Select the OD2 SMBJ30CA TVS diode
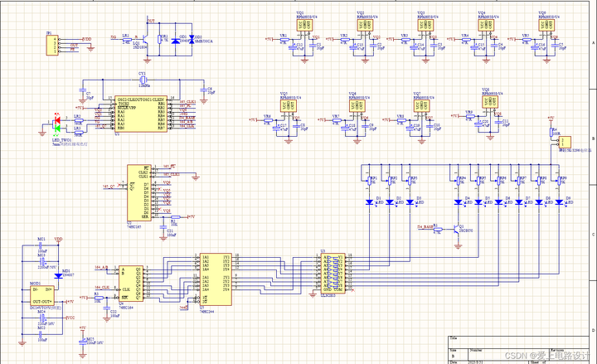Viewport: 597px width, 364px height. click(192, 40)
